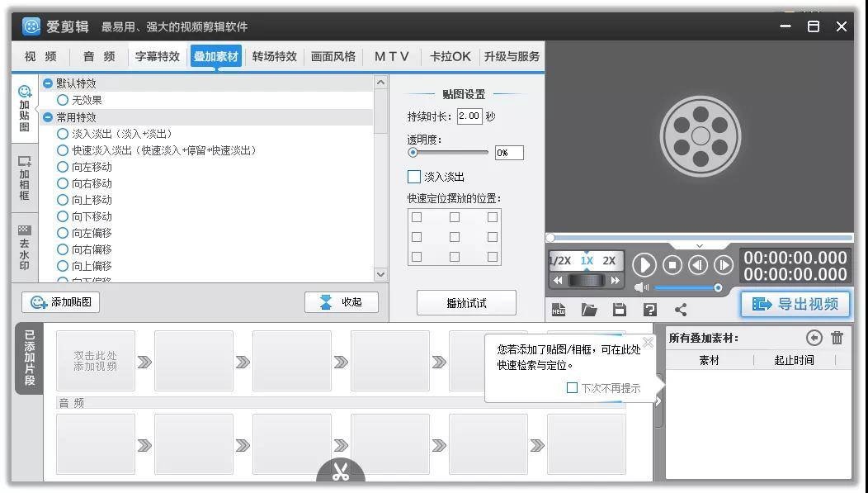Select the top-right quick position box

point(492,217)
